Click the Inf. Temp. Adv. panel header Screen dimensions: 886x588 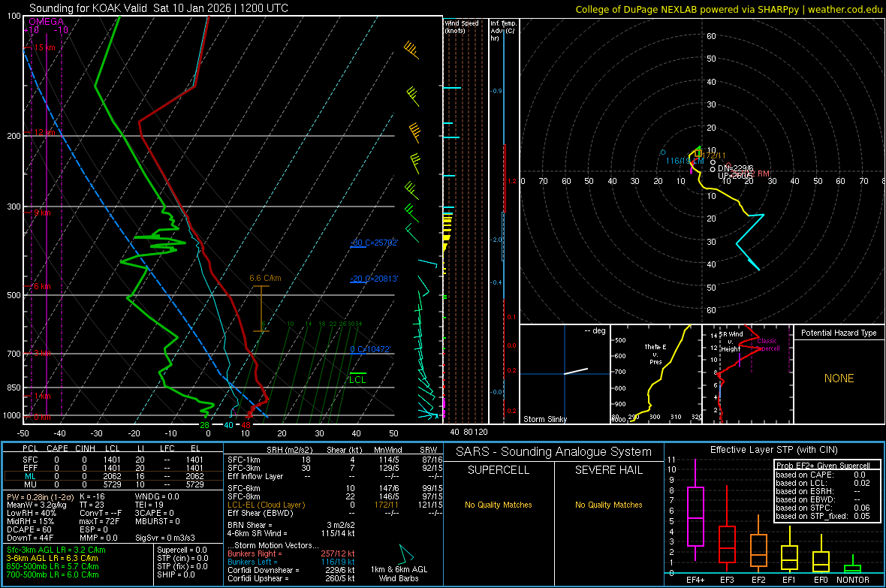tap(503, 31)
